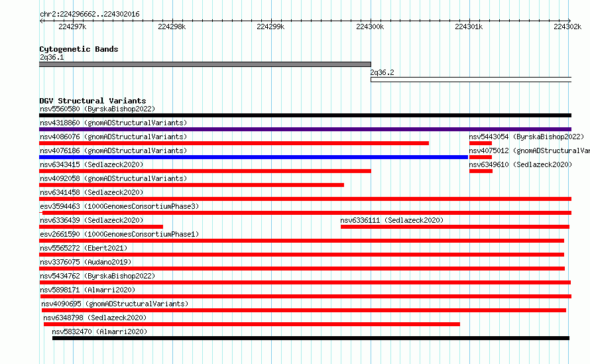Open the nsv5443054 (ByrskaBishop2022) label
The width and height of the screenshot is (590, 364).
526,137
